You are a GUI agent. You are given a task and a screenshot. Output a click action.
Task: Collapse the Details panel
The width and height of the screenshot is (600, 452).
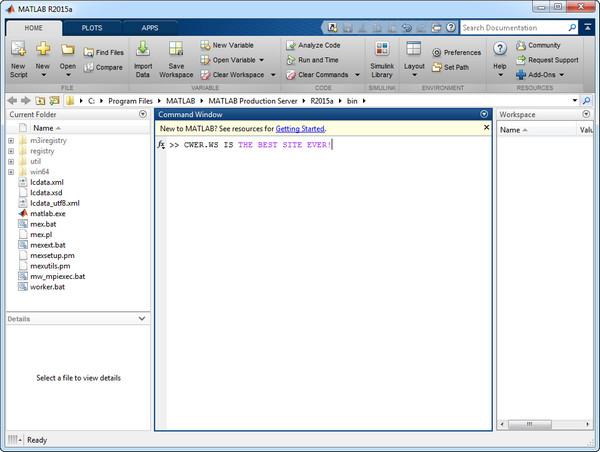[x=142, y=318]
